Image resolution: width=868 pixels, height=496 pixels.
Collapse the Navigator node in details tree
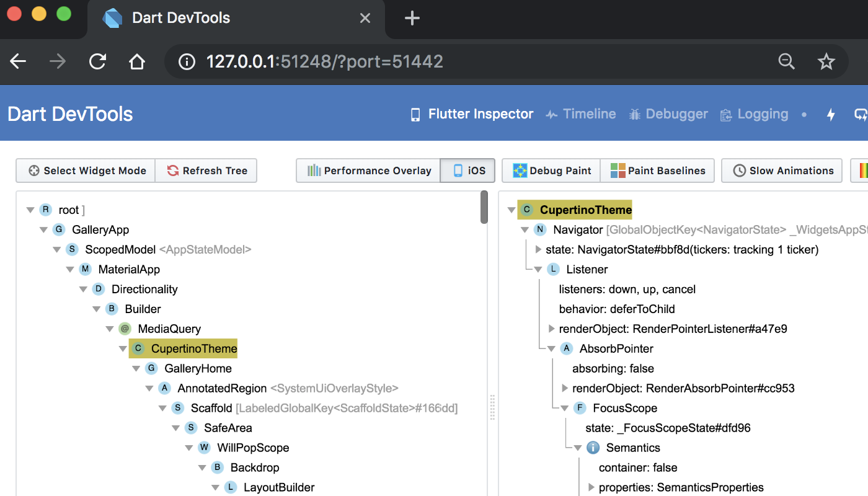coord(525,229)
